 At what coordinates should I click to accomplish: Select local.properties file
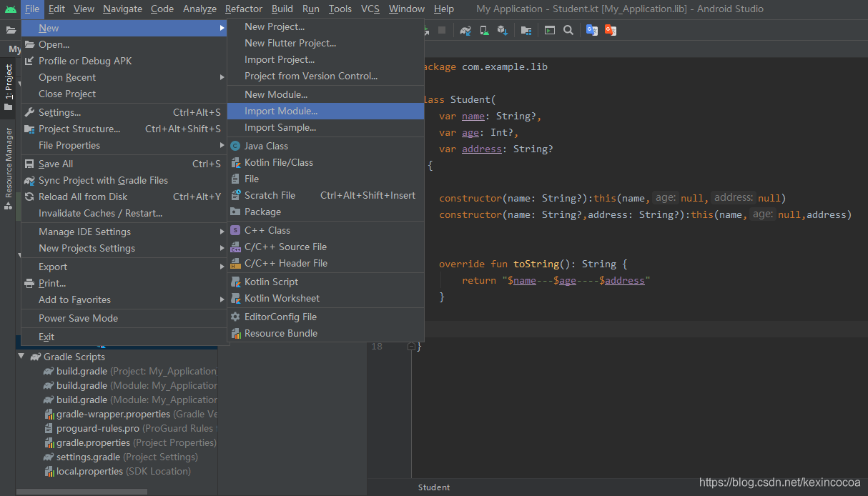point(118,471)
